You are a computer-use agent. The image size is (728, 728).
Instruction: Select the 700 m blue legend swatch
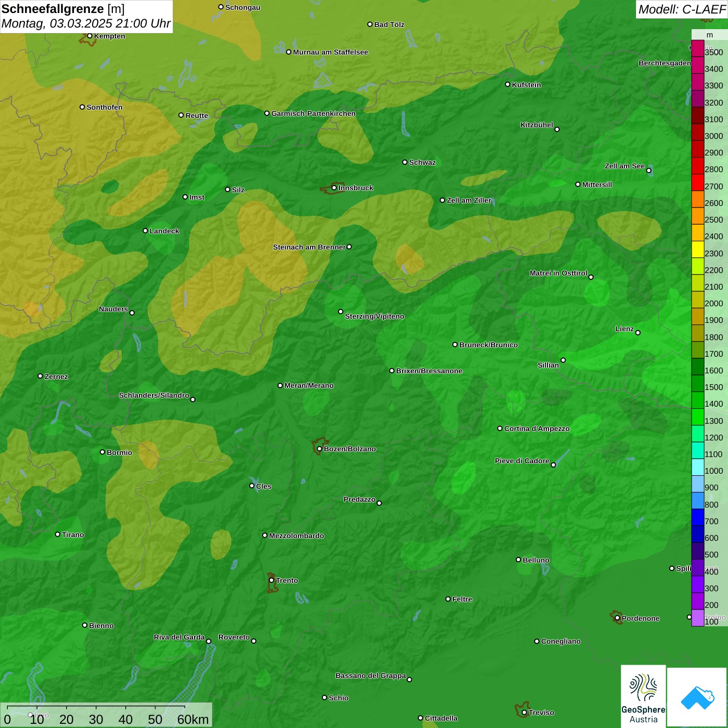pos(697,517)
